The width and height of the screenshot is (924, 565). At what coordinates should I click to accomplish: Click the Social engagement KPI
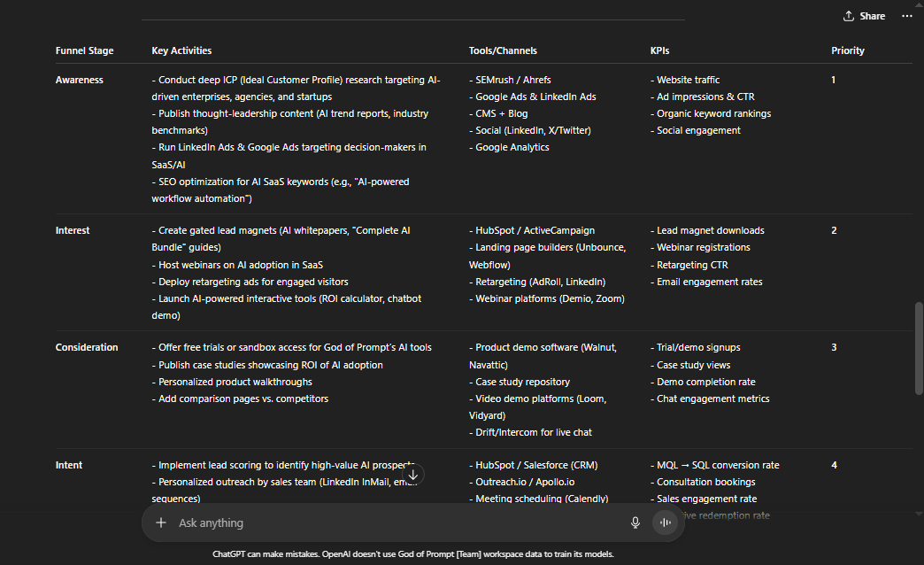point(696,130)
